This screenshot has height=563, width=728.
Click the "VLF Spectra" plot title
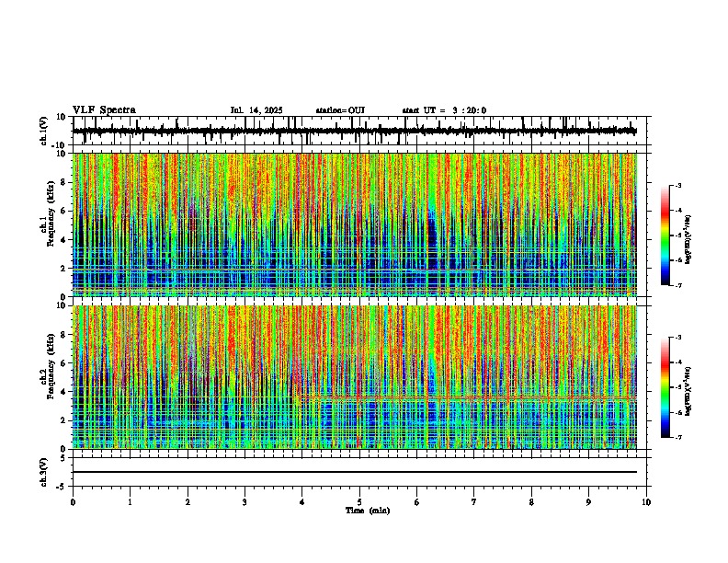pyautogui.click(x=104, y=110)
